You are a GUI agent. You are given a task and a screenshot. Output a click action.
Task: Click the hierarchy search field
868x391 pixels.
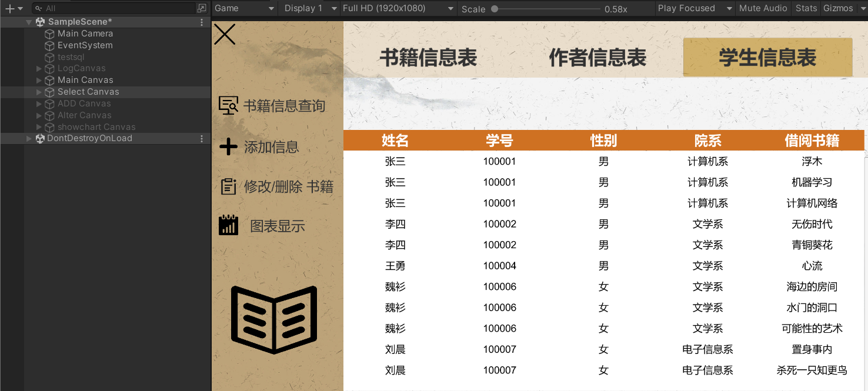pos(114,8)
